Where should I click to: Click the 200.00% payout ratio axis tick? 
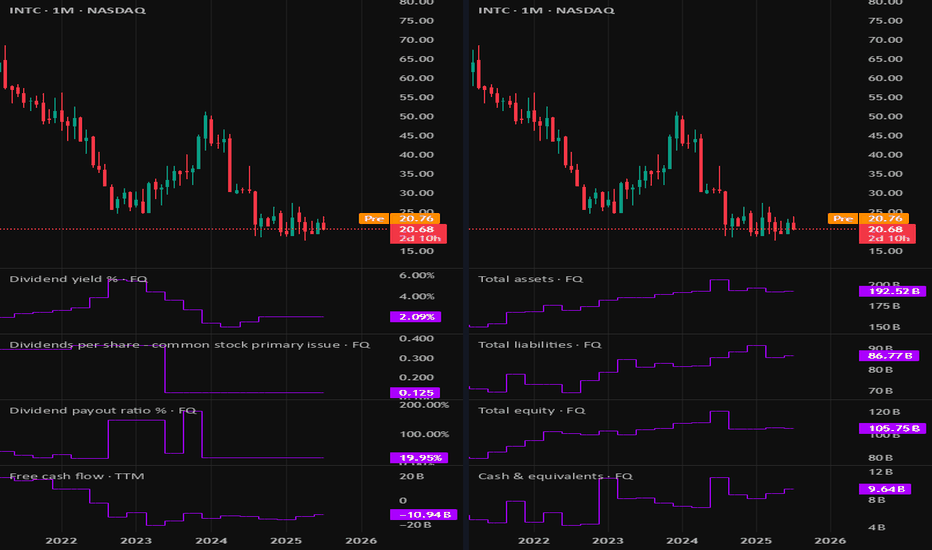[424, 405]
